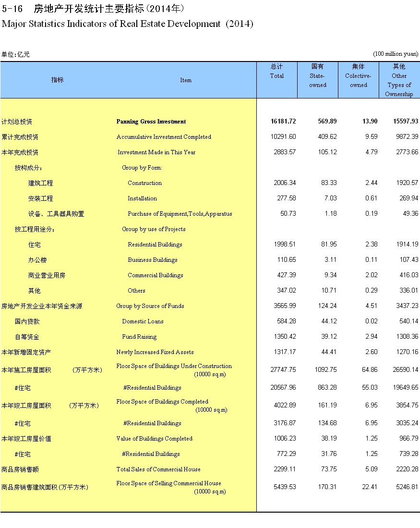The height and width of the screenshot is (528, 420).
Task: Select the 'Domestic Loans' row label
Action: 143,321
